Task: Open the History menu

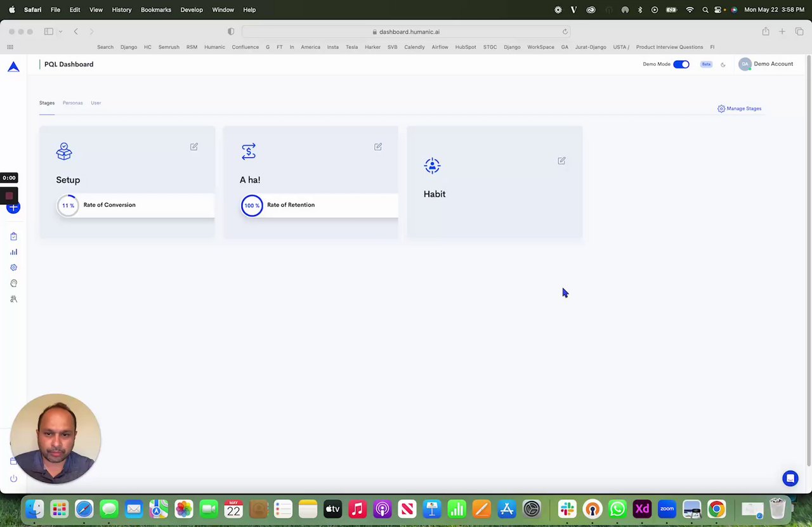Action: (121, 10)
